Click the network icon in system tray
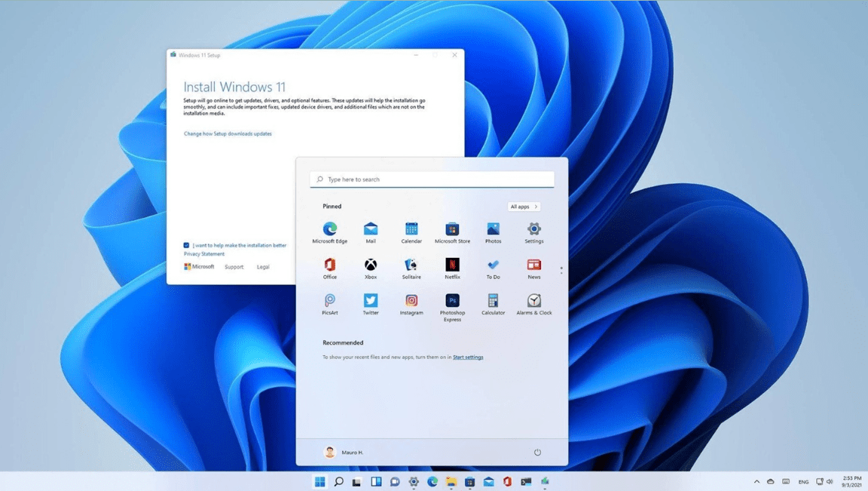The height and width of the screenshot is (491, 868). click(x=820, y=482)
